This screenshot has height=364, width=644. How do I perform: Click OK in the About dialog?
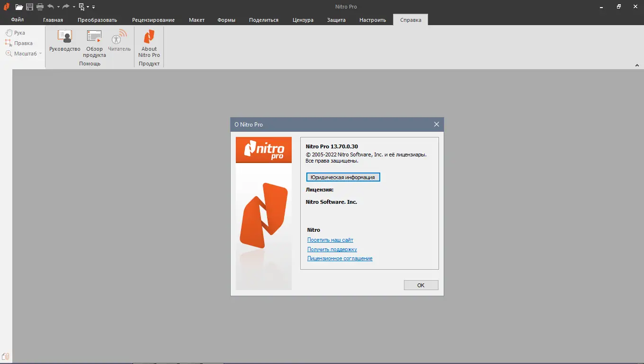pyautogui.click(x=421, y=285)
